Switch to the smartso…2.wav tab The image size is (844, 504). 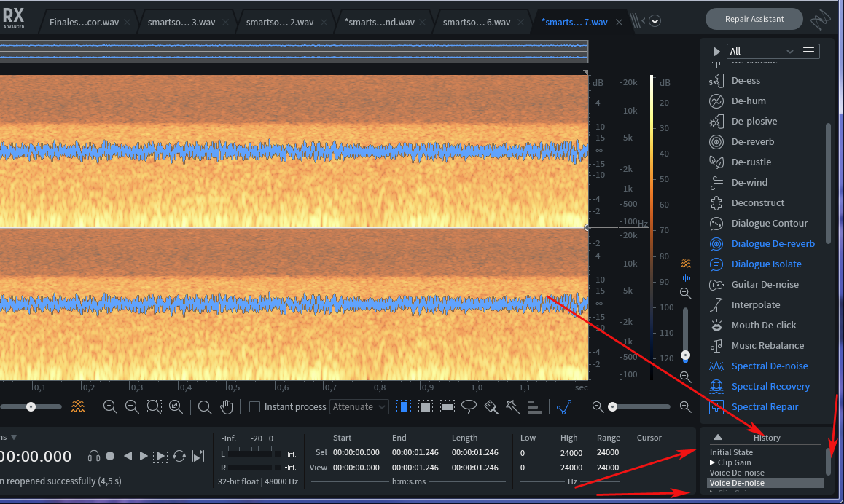280,22
